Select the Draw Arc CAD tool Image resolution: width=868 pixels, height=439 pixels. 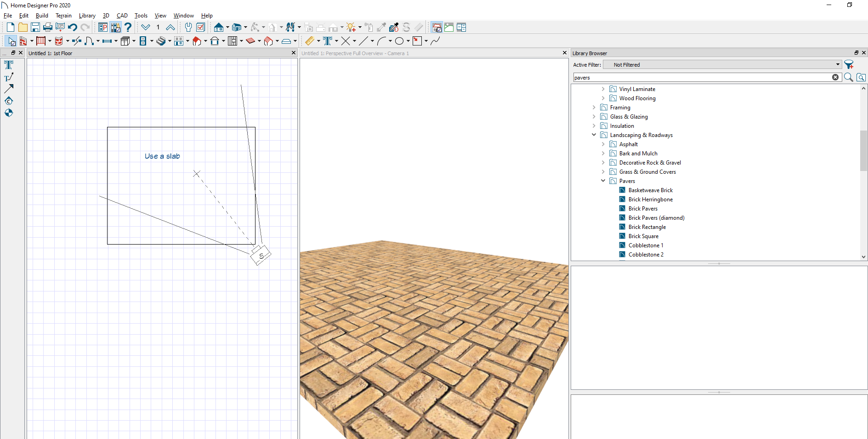(381, 41)
